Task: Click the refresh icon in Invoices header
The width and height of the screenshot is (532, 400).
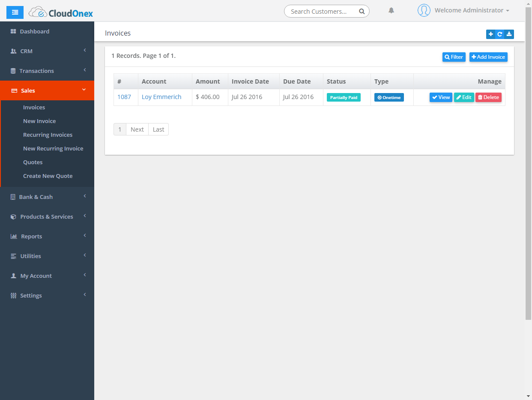Action: 500,34
